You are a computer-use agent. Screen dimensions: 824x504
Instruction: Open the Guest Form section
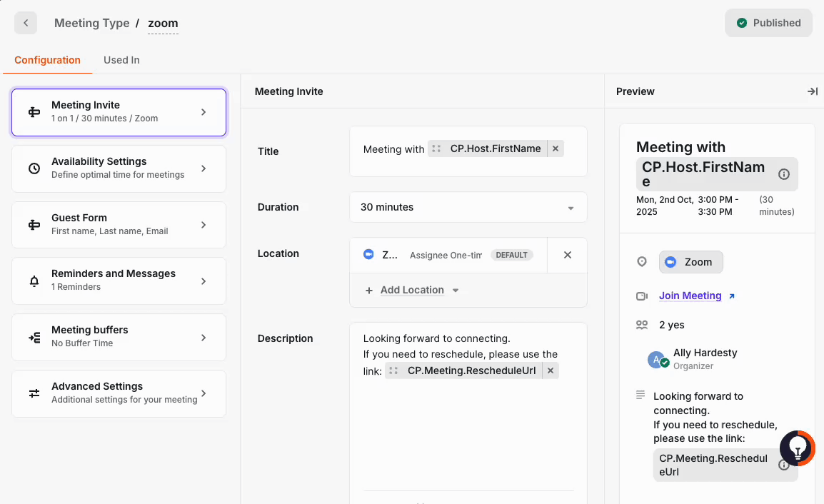coord(119,225)
